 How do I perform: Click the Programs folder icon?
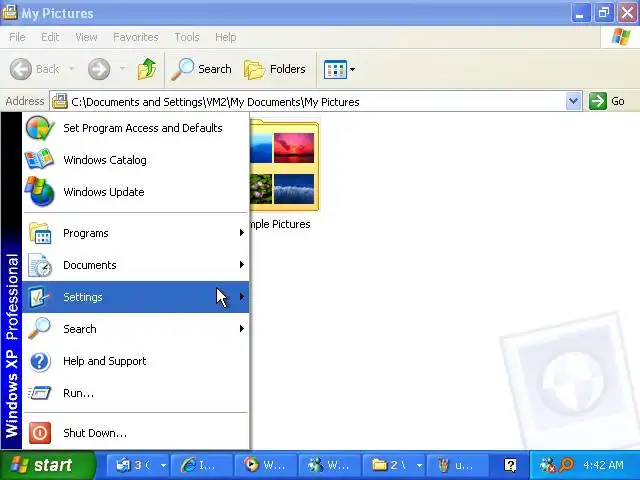click(x=40, y=233)
